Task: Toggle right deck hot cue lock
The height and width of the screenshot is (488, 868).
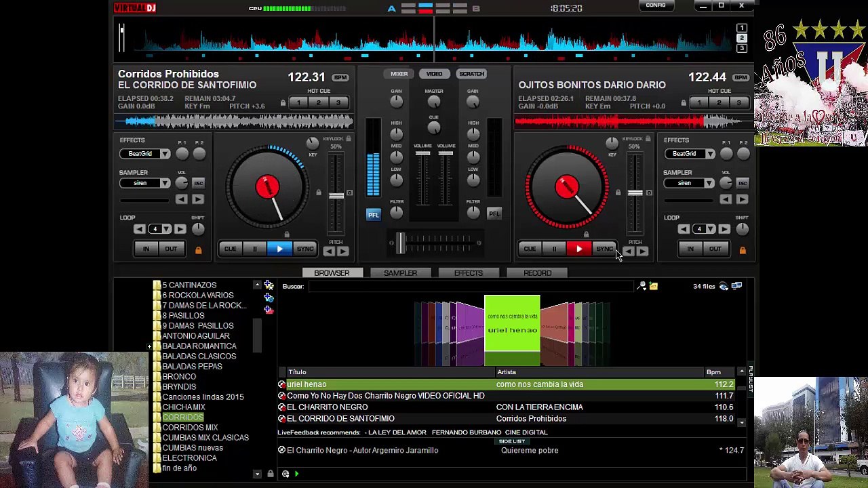Action: [684, 103]
